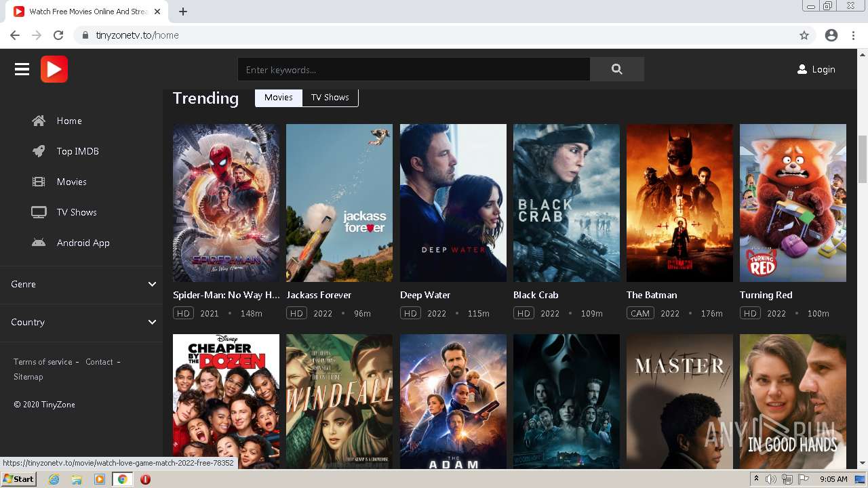
Task: Click the TinyZone play logo
Action: click(54, 69)
